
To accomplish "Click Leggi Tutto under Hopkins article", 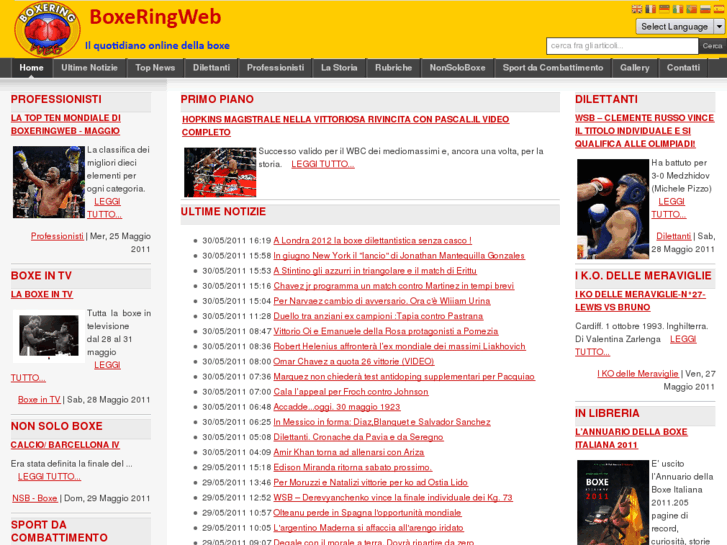I will [x=323, y=164].
